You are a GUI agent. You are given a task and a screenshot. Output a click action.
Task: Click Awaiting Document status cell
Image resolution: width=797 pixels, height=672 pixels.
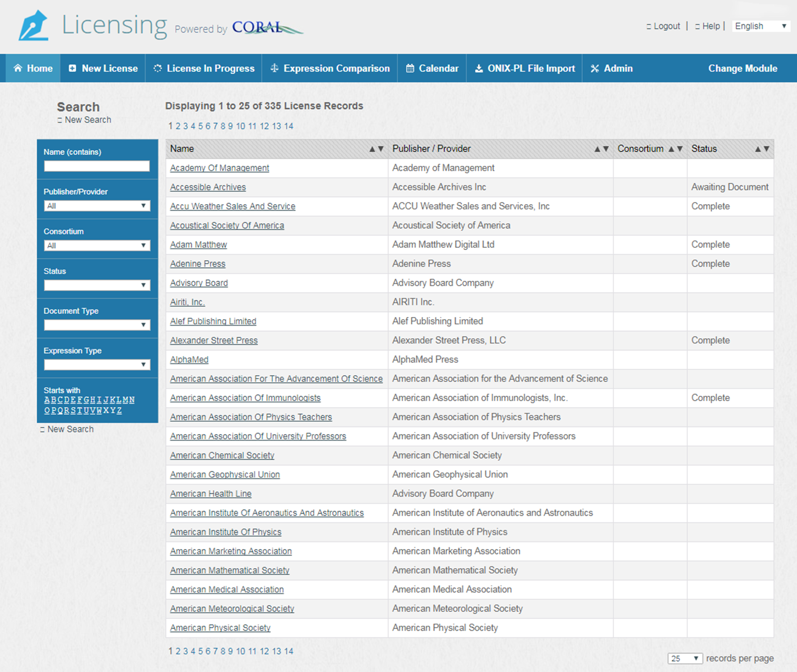730,187
